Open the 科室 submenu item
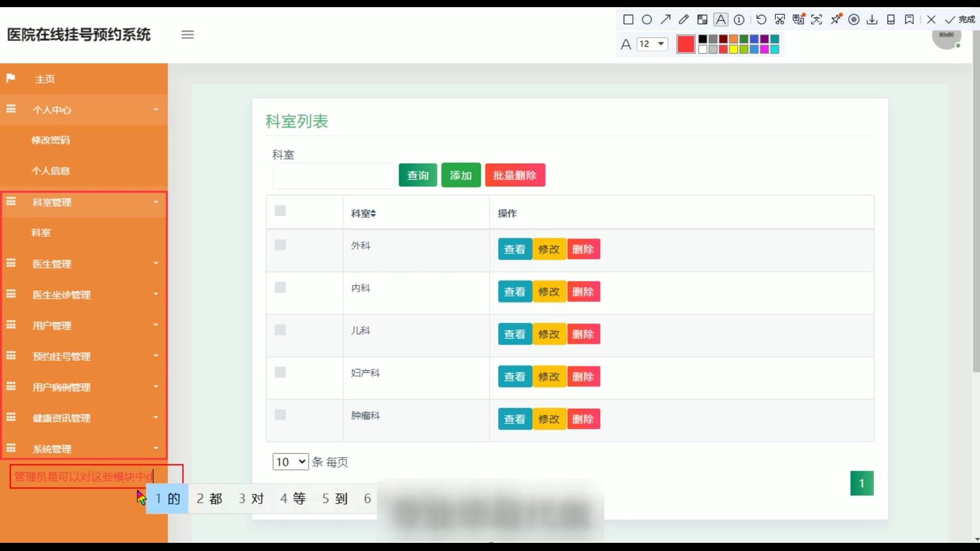This screenshot has height=551, width=980. tap(41, 233)
